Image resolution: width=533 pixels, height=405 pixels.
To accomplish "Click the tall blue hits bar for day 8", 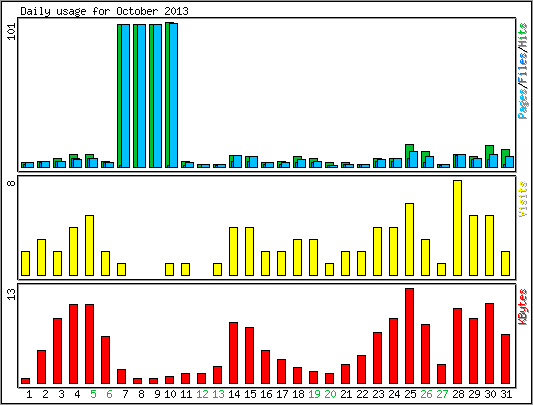I will (x=141, y=96).
